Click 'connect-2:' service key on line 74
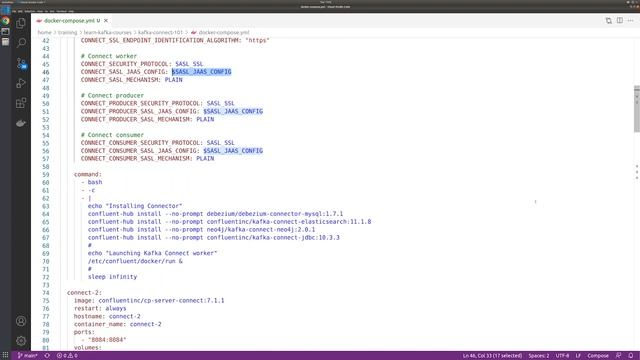The height and width of the screenshot is (360, 640). click(x=84, y=293)
